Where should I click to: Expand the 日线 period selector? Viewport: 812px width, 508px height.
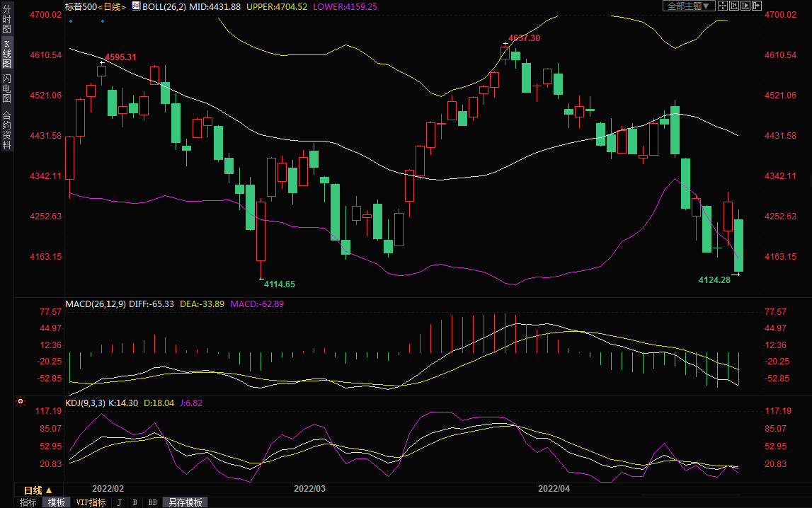point(38,490)
